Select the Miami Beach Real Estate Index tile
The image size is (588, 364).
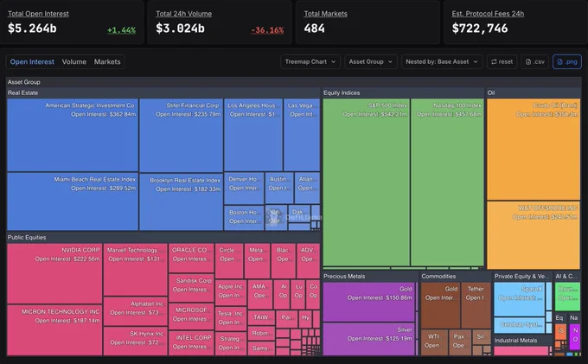tap(73, 201)
